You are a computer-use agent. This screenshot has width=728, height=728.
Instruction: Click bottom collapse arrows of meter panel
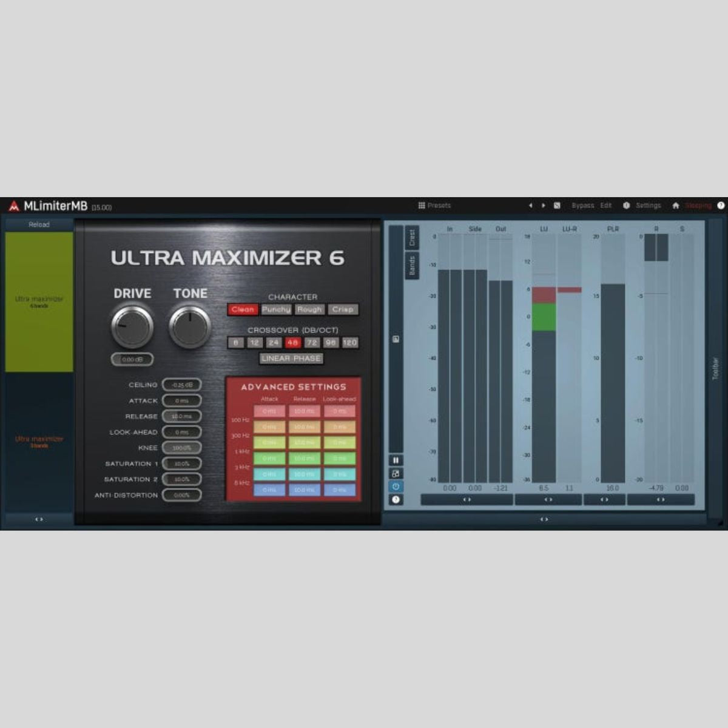pos(544,519)
